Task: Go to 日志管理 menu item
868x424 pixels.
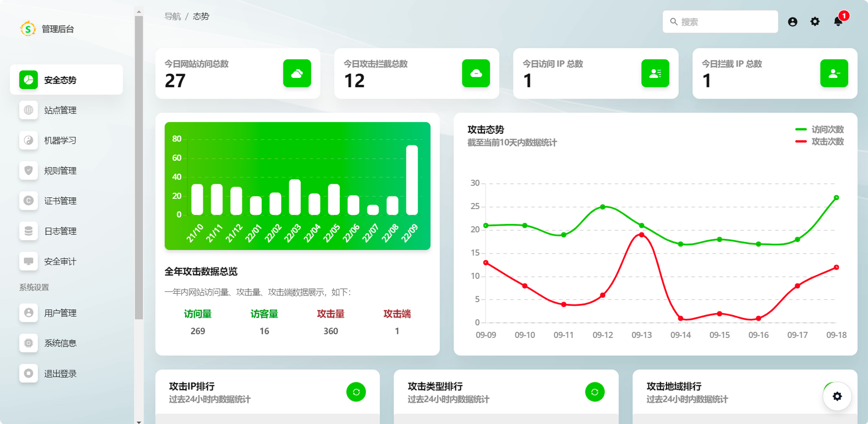Action: pyautogui.click(x=66, y=231)
